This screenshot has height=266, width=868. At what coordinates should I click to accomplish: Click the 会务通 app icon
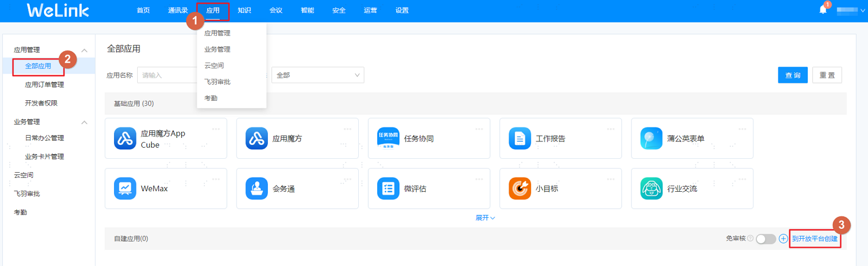(257, 188)
